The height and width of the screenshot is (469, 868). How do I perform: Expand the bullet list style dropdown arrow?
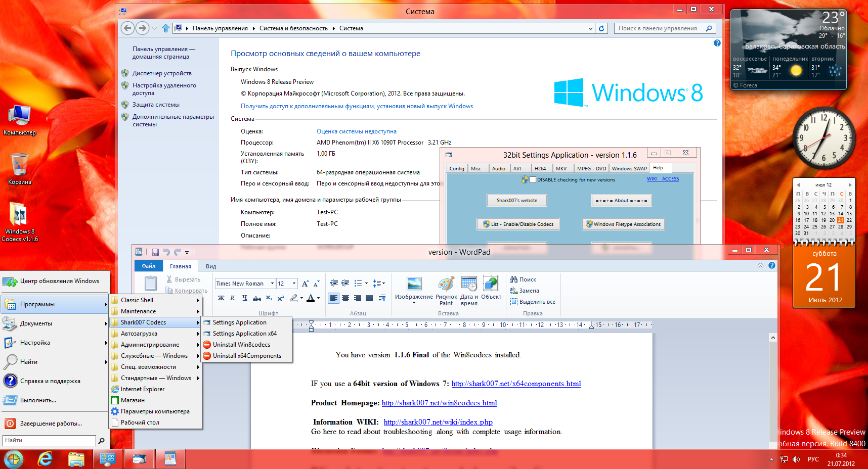point(366,284)
